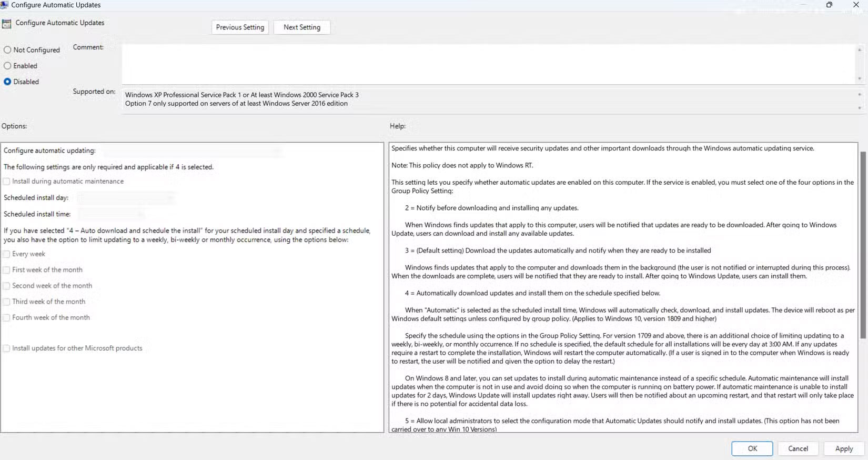Open the Scheduled install time dropdown

(x=112, y=215)
